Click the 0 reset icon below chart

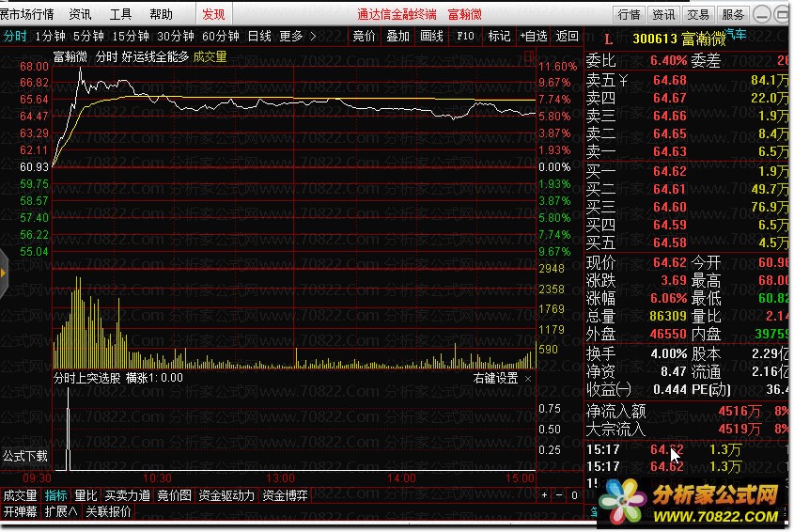[x=574, y=495]
